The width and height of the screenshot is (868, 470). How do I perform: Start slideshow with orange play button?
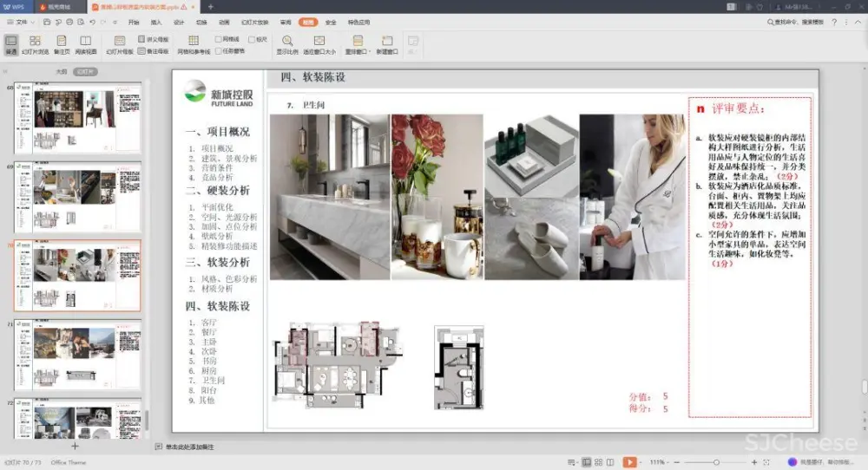pyautogui.click(x=629, y=462)
